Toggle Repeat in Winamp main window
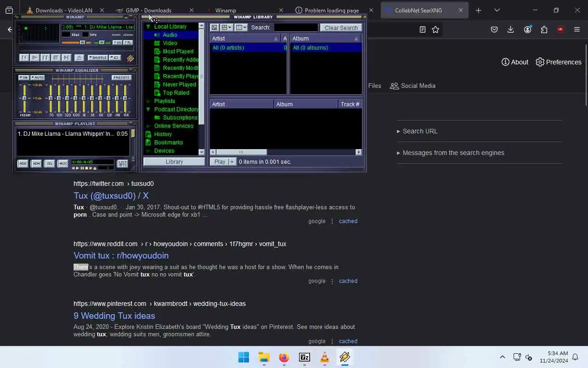The width and height of the screenshot is (588, 368). pos(115,57)
